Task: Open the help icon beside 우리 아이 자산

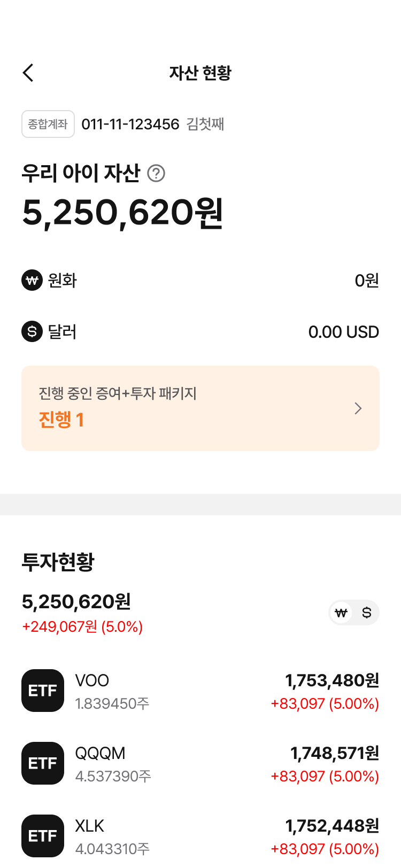Action: (x=156, y=173)
